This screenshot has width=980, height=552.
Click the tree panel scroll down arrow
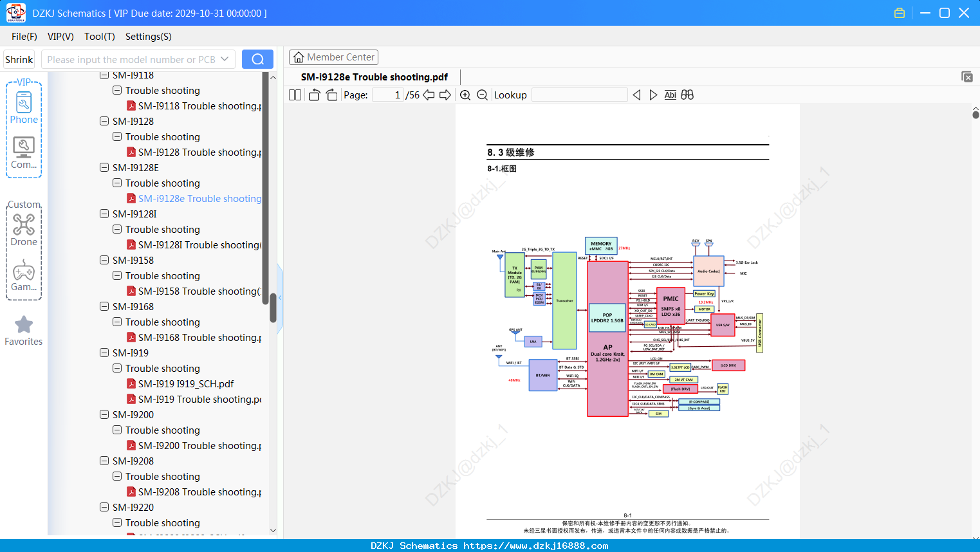pos(273,531)
